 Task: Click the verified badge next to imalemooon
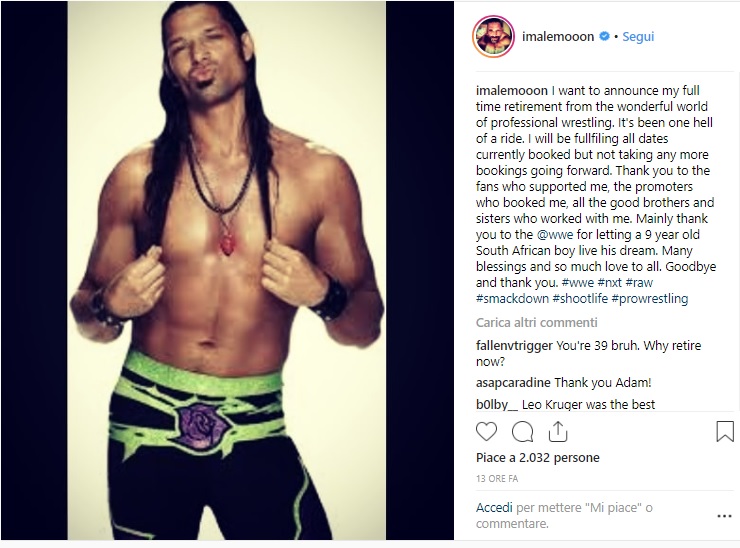[604, 36]
